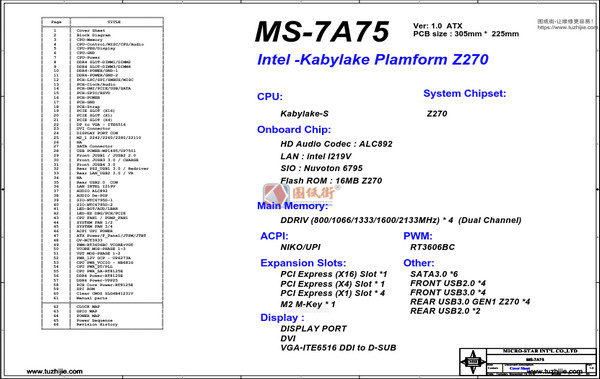The width and height of the screenshot is (600, 379).
Task: Click 'DISPLAY PORT CON' row in index
Action: 97,133
